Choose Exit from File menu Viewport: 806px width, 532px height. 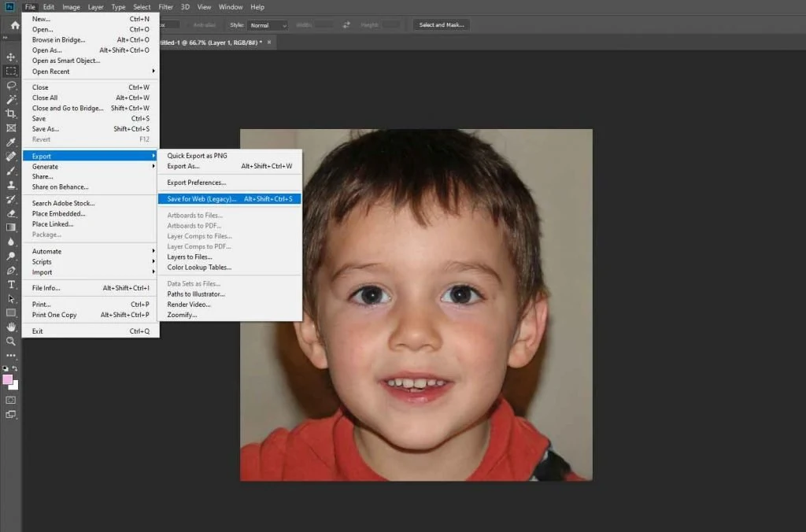91,331
